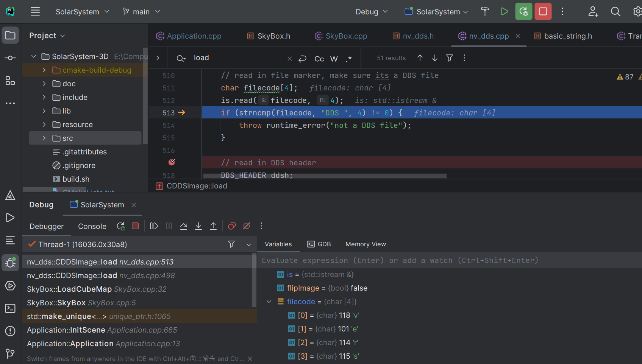Expand the filecode variable in Variables view

point(269,301)
